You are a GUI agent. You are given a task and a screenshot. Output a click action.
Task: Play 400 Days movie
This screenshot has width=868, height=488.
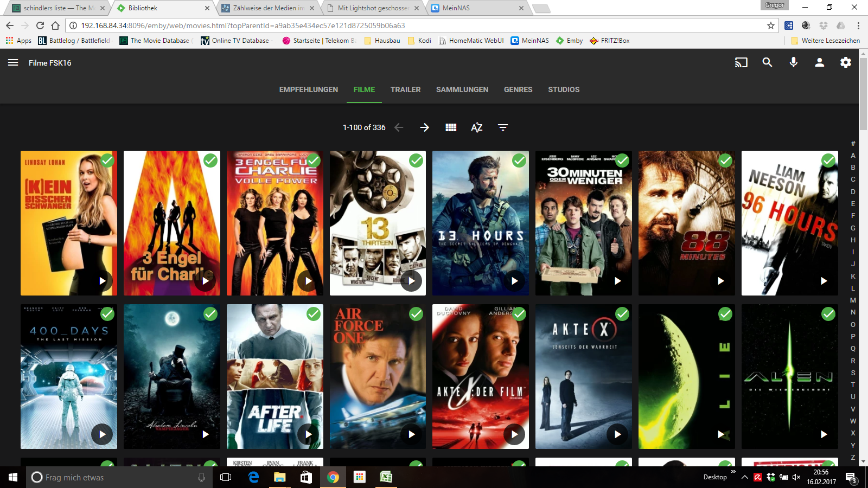102,434
